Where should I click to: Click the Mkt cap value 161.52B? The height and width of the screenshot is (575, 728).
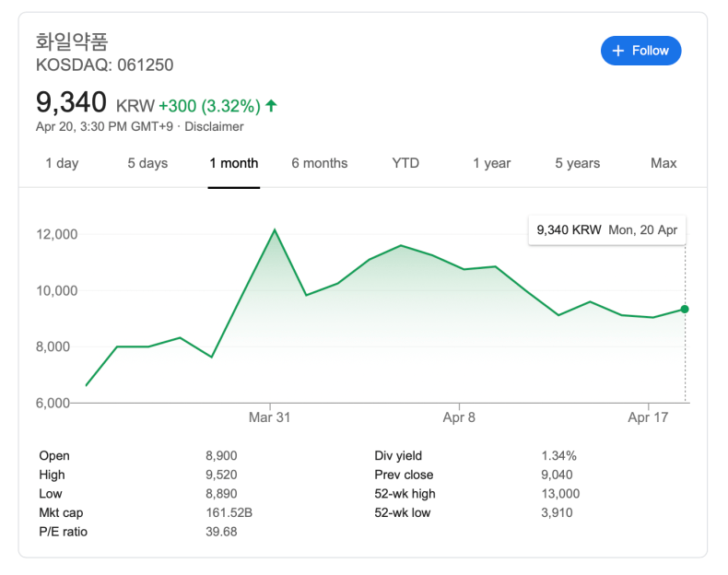tap(229, 513)
